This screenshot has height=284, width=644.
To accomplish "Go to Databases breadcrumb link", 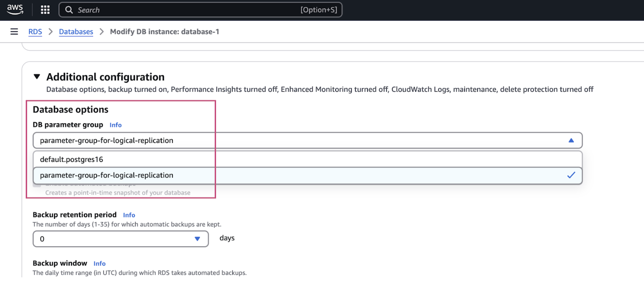I will [76, 32].
